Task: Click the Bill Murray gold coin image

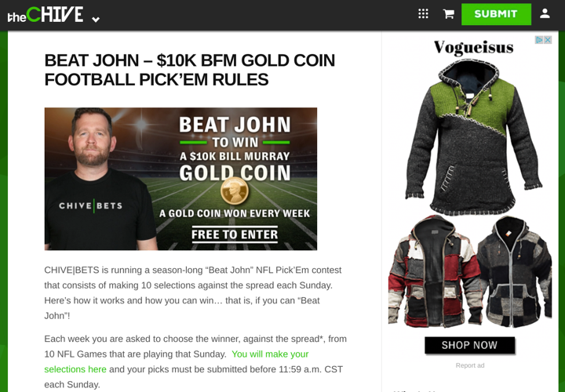Action: 235,191
